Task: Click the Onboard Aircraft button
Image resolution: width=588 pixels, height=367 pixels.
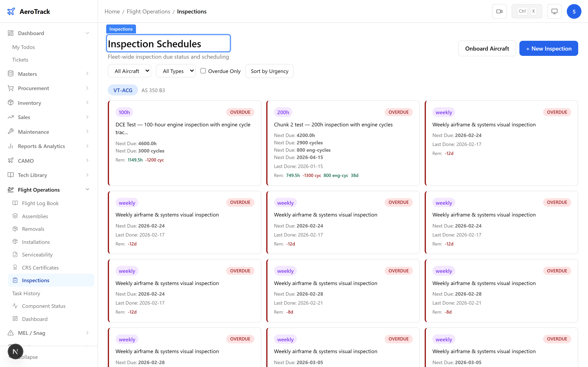Action: coord(487,48)
